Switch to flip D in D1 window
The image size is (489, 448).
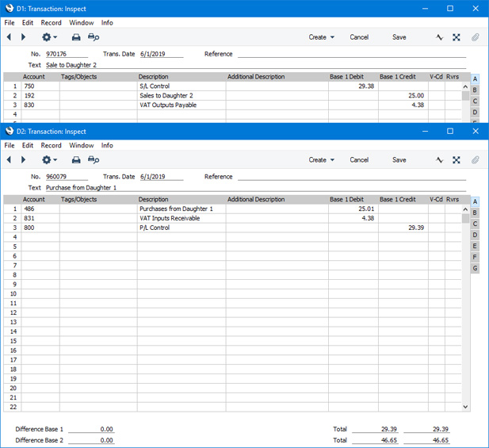(475, 113)
